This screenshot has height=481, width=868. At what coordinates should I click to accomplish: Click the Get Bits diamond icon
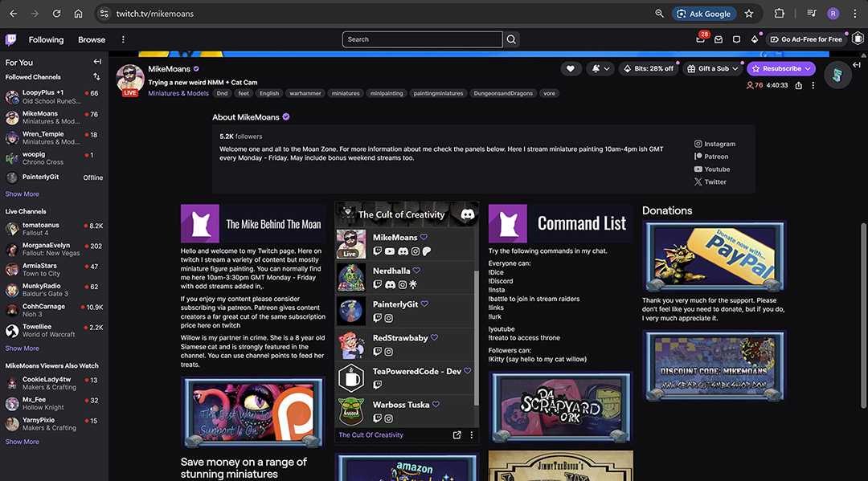754,39
